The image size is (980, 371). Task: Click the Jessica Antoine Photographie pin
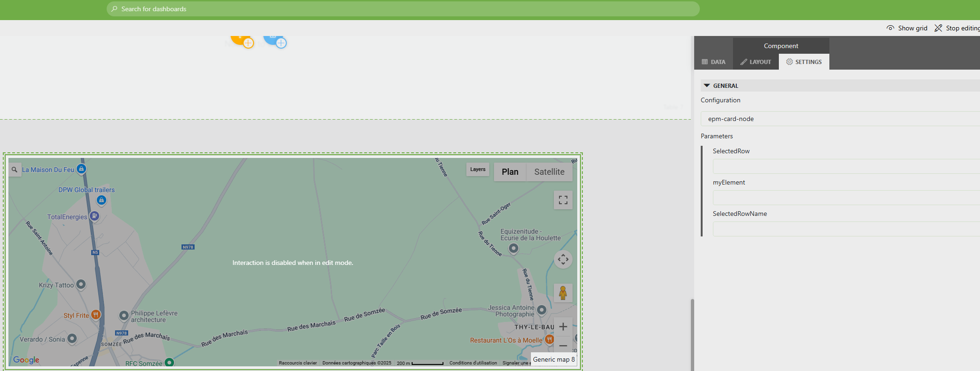[542, 309]
